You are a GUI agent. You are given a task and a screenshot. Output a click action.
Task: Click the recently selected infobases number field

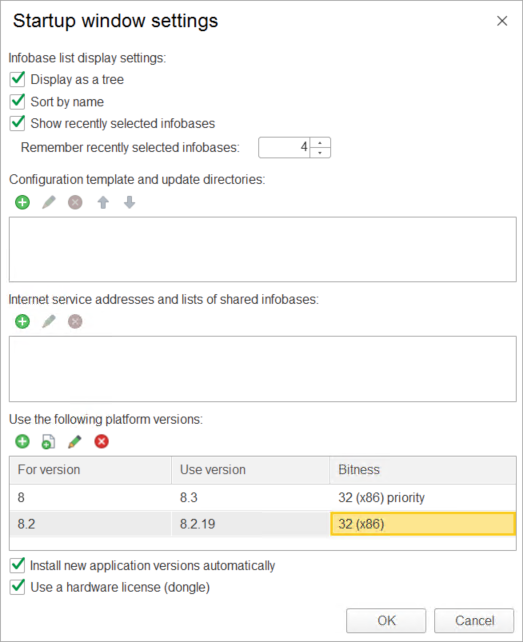tap(284, 147)
